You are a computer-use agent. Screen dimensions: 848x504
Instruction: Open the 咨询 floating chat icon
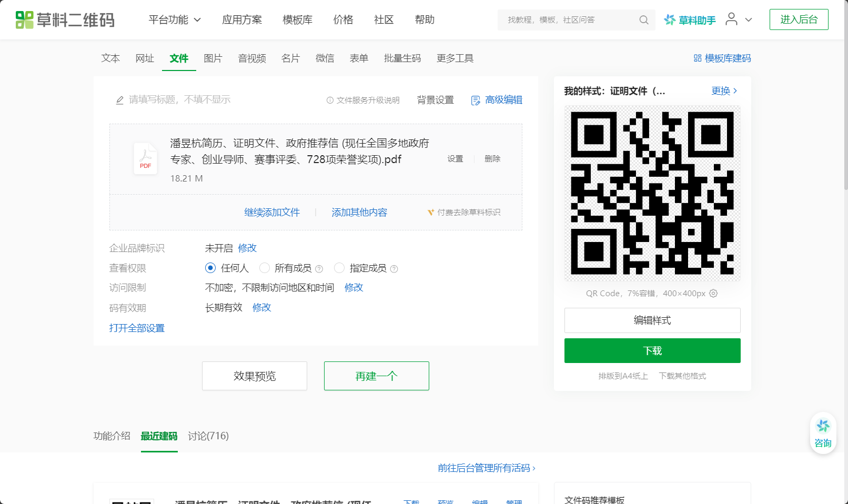click(823, 433)
